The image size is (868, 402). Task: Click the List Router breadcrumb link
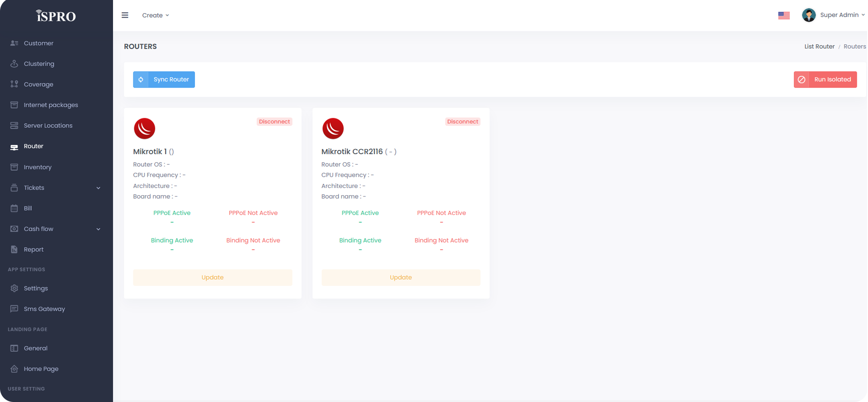click(x=820, y=47)
